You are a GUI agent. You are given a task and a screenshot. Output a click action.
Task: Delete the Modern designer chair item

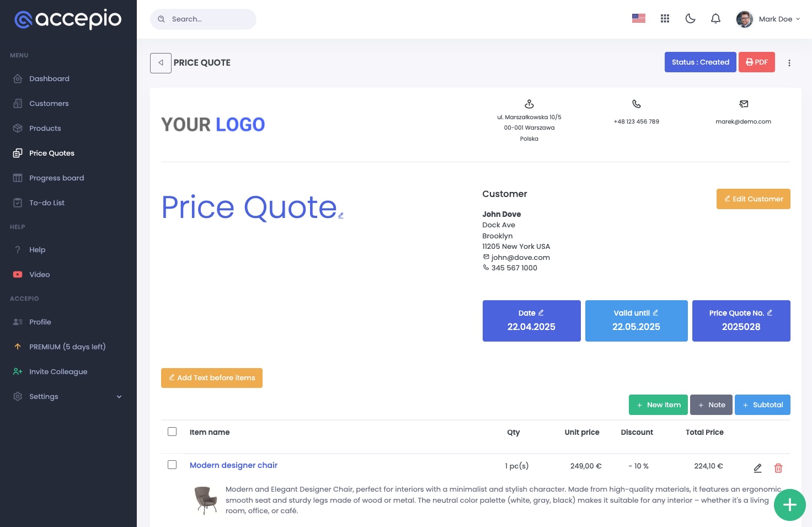coord(778,468)
